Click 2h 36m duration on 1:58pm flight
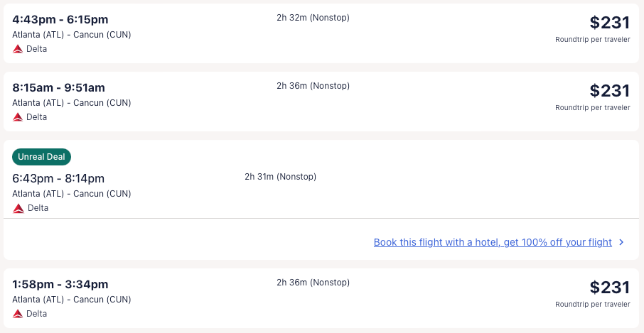Screen dimensions: 644x333 coord(313,283)
